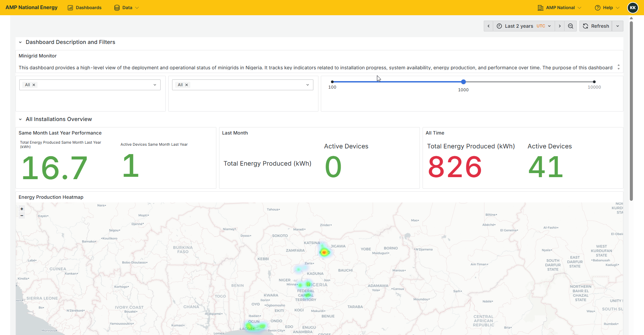This screenshot has height=335, width=644.
Task: Open the Data dropdown menu
Action: pyautogui.click(x=126, y=7)
